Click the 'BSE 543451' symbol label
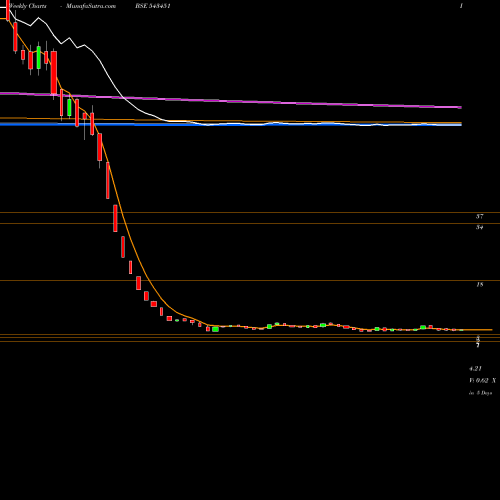500x500 pixels. tap(153, 6)
